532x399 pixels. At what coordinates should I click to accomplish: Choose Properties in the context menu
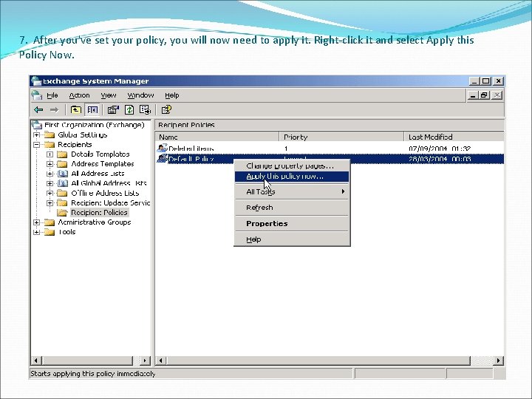292,224
